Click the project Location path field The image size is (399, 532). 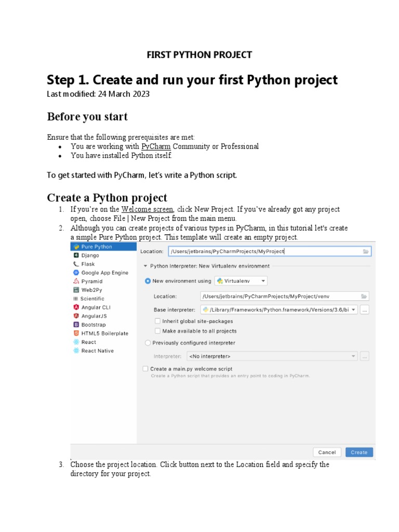(x=264, y=251)
